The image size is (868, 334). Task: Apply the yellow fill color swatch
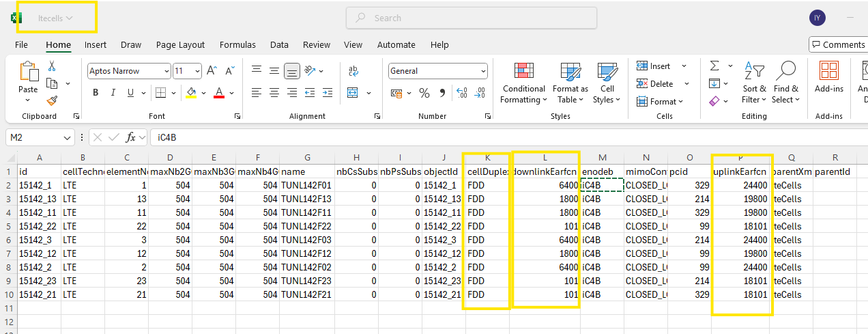[x=191, y=93]
